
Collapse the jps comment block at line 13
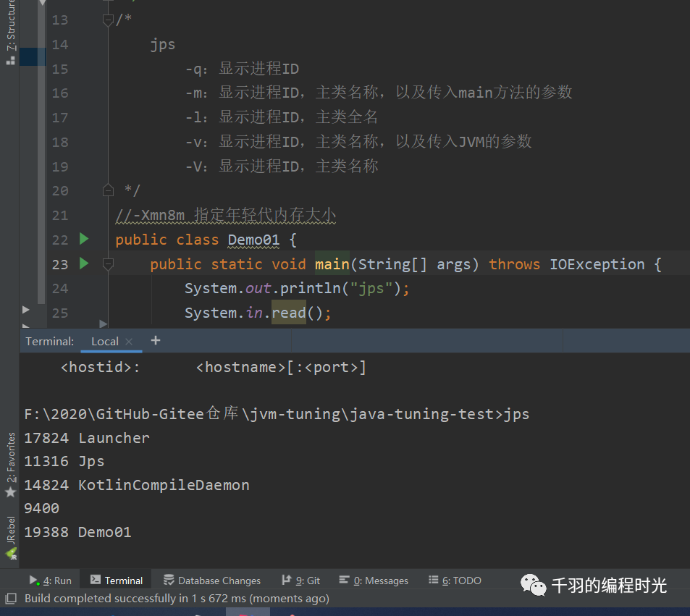click(x=109, y=20)
